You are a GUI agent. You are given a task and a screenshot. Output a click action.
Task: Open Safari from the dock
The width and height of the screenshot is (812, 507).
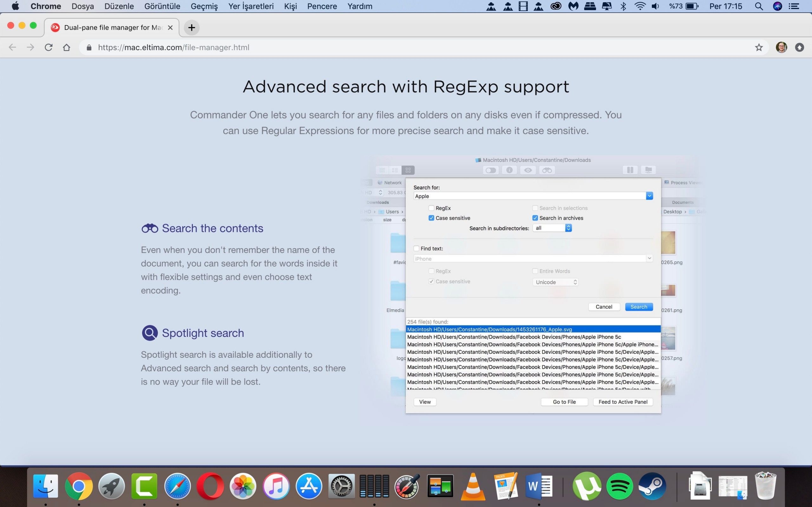point(177,486)
